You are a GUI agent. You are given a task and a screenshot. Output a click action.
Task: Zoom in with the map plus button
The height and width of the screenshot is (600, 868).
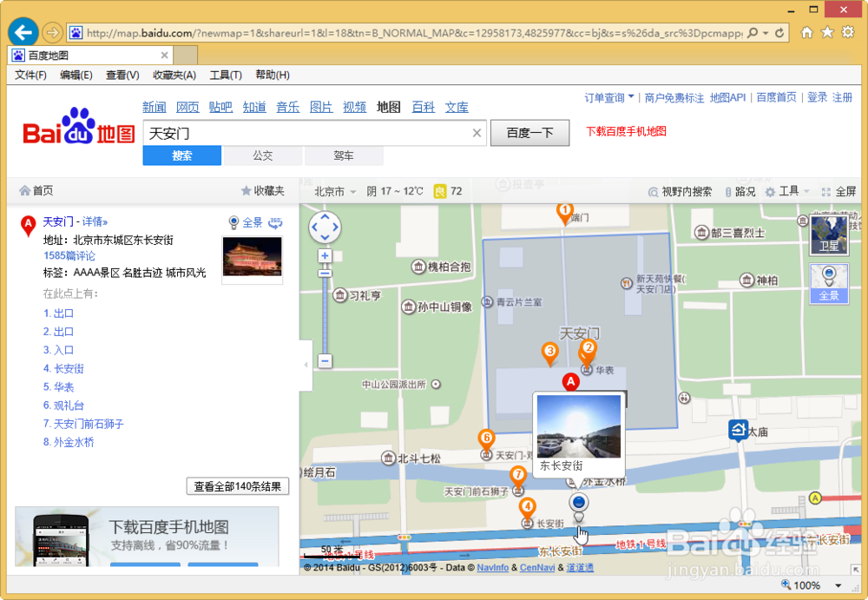tap(325, 256)
